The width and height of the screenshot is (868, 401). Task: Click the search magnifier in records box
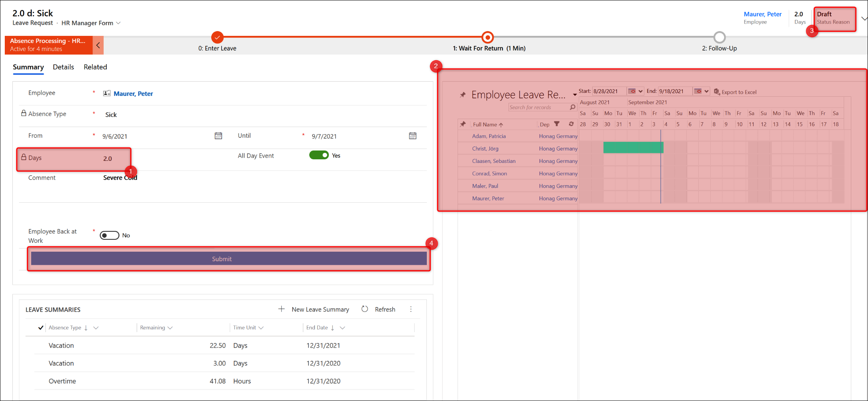573,107
